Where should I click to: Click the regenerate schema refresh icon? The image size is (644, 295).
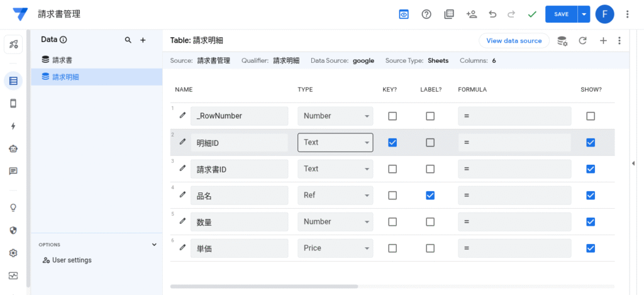pos(582,41)
